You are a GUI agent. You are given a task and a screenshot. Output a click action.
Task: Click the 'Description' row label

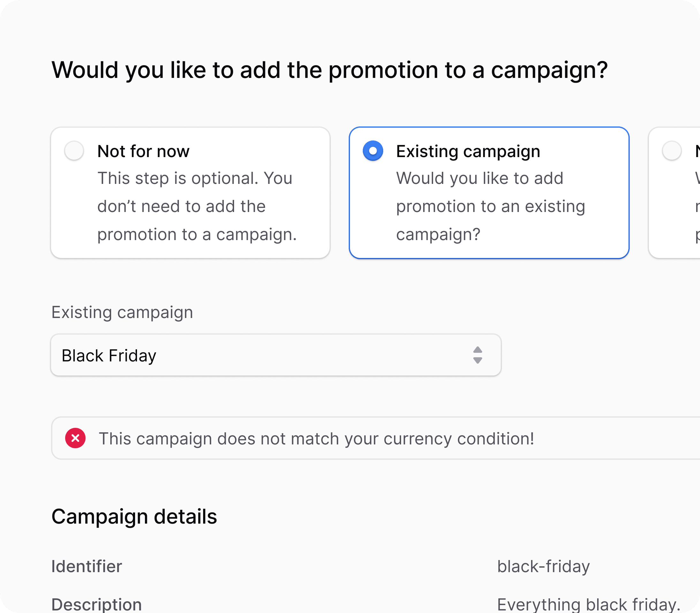coord(96,604)
